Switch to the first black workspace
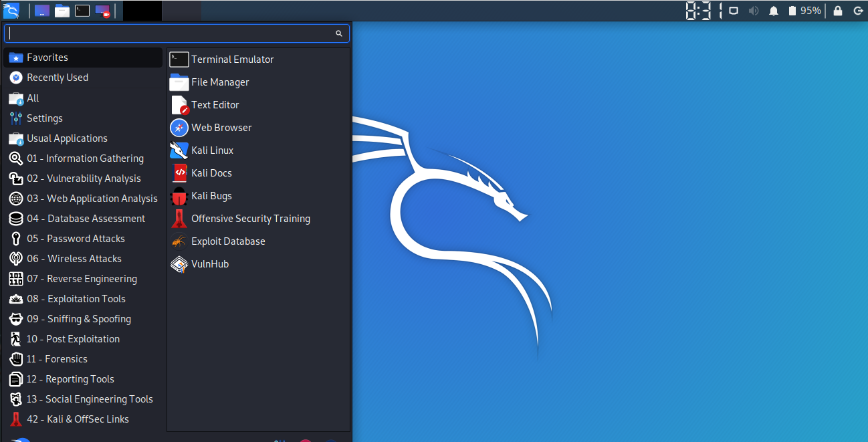Screen dimensions: 868x442 [x=142, y=11]
